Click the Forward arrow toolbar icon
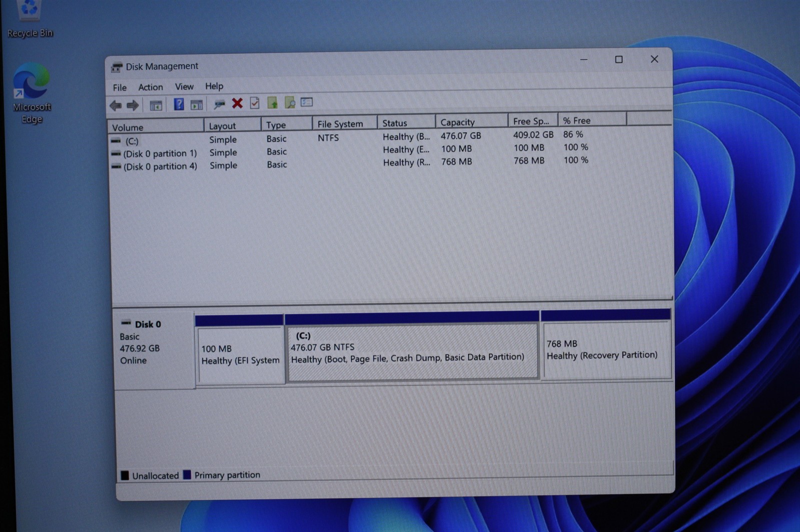800x532 pixels. pyautogui.click(x=133, y=105)
